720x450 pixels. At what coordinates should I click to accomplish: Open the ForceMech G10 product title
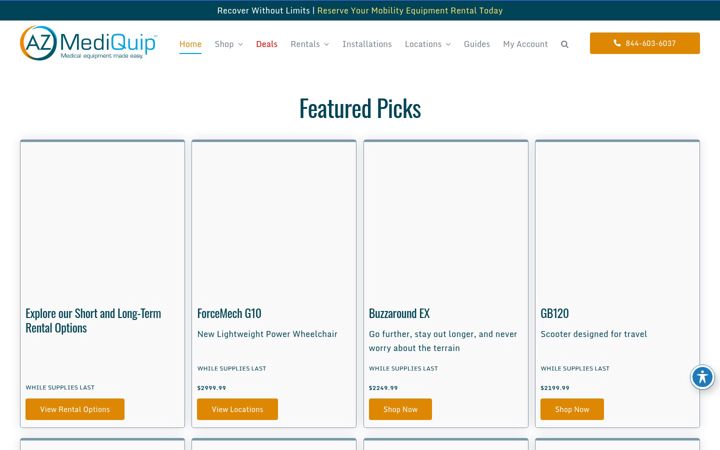tap(229, 314)
